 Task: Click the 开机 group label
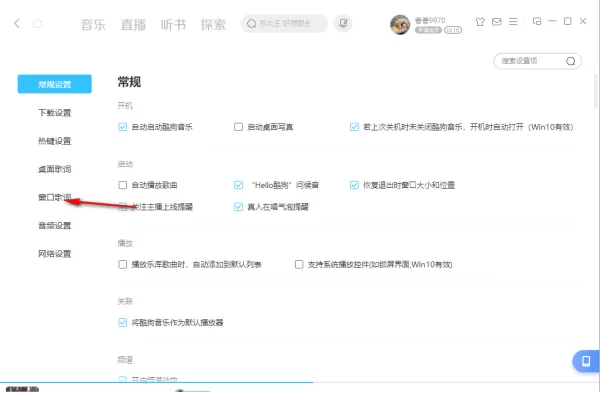125,106
